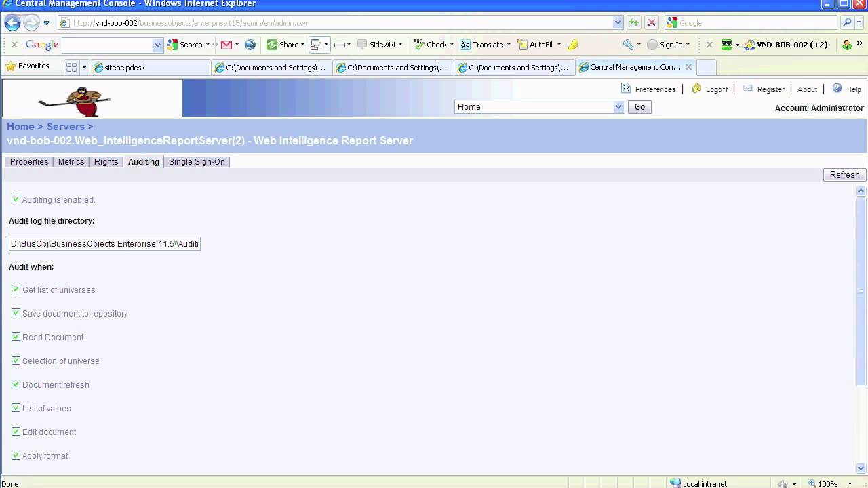Switch to the Metrics tab
Viewport: 868px width, 488px height.
click(71, 162)
